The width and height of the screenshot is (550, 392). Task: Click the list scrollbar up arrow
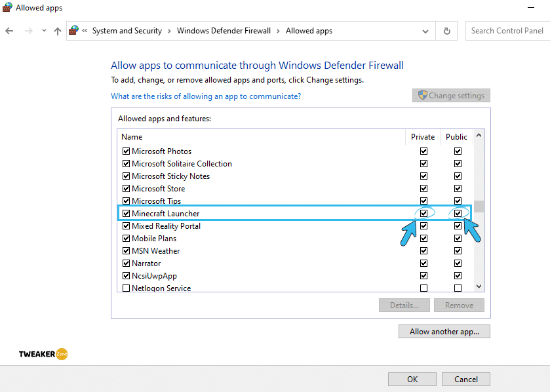479,135
